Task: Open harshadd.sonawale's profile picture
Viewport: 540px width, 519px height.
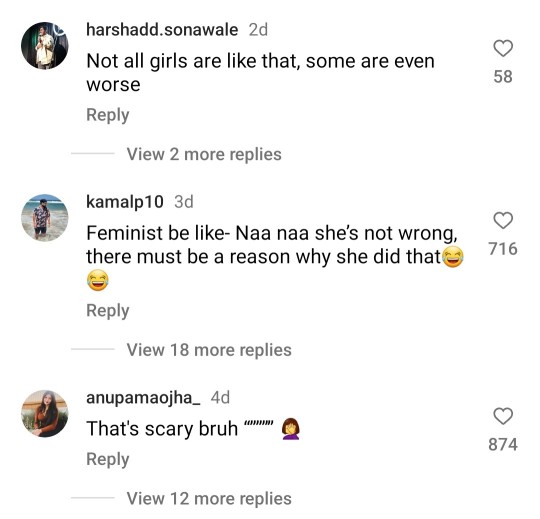Action: (45, 46)
